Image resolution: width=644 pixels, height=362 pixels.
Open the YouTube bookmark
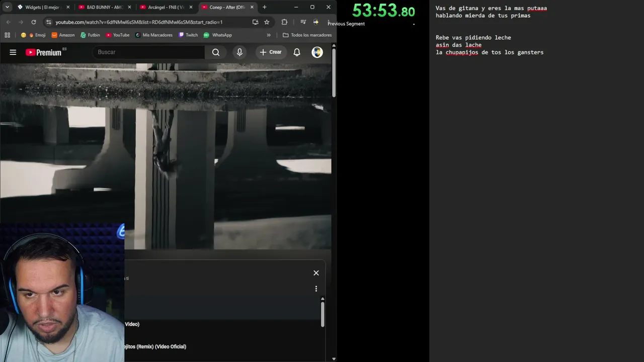[x=118, y=35]
